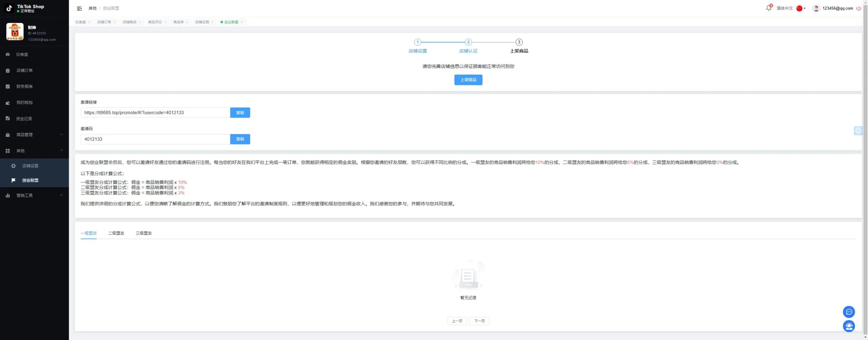Click the 店铺订单 clipboard icon in the sidebar
The width and height of the screenshot is (868, 340).
(x=8, y=71)
